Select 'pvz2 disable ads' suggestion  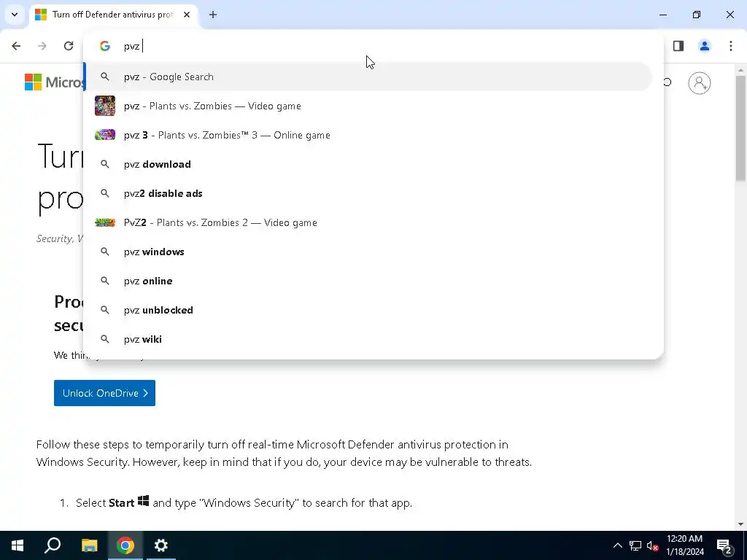click(368, 193)
